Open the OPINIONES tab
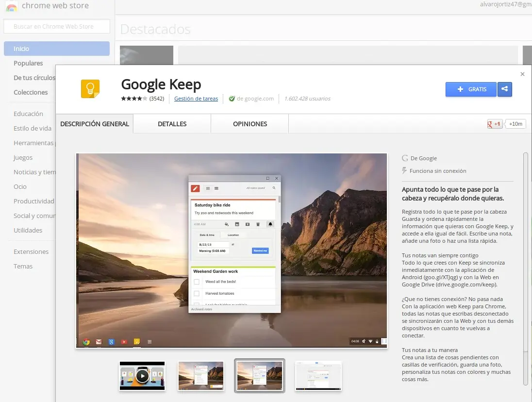532x402 pixels. (x=249, y=124)
